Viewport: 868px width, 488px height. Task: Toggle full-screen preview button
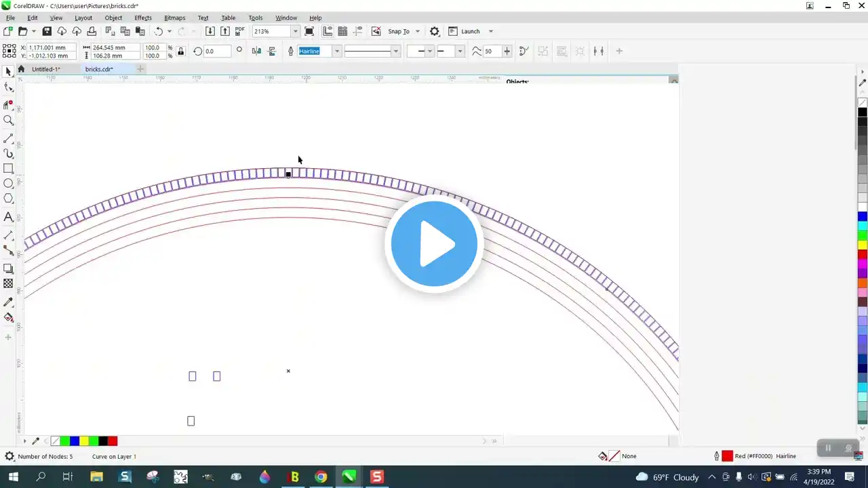click(x=309, y=31)
